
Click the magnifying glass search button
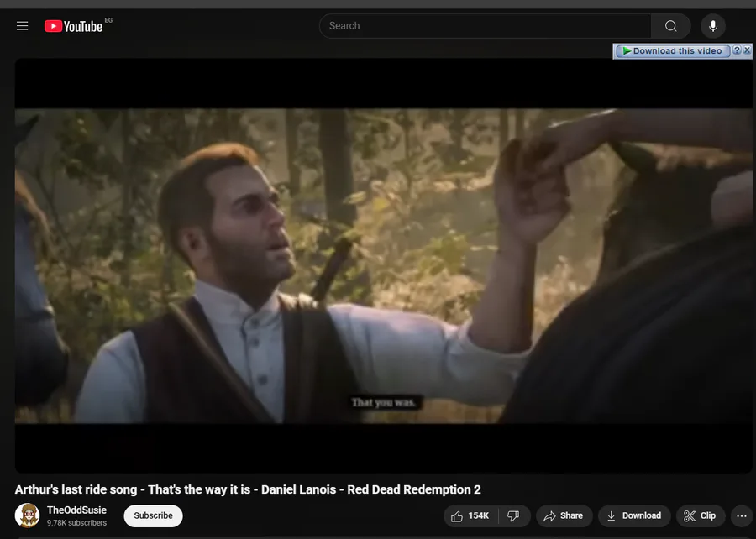[670, 26]
